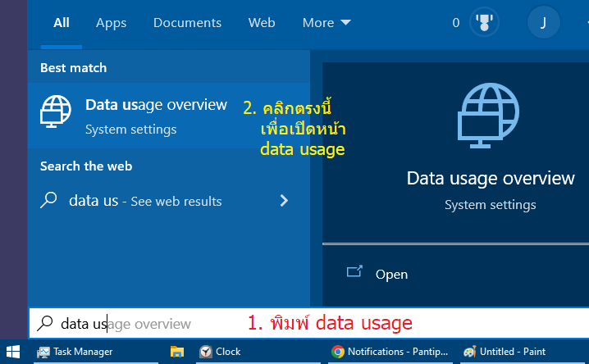Select the Web search tab
This screenshot has width=589, height=364.
tap(262, 23)
